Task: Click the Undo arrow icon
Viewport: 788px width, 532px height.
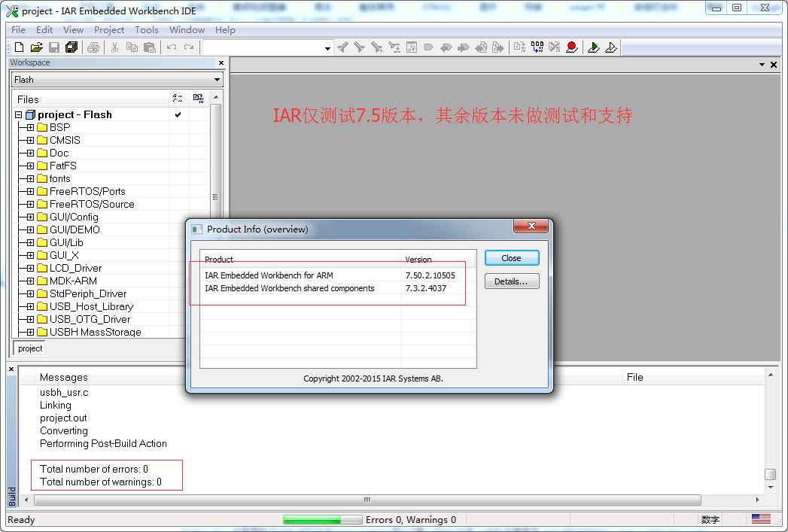Action: tap(172, 47)
